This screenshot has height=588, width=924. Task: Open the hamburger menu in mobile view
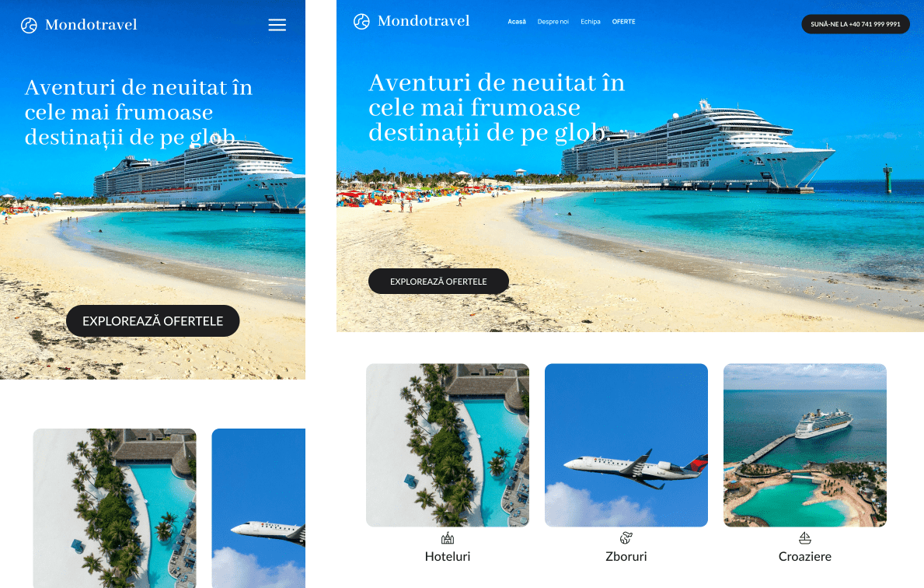click(277, 25)
